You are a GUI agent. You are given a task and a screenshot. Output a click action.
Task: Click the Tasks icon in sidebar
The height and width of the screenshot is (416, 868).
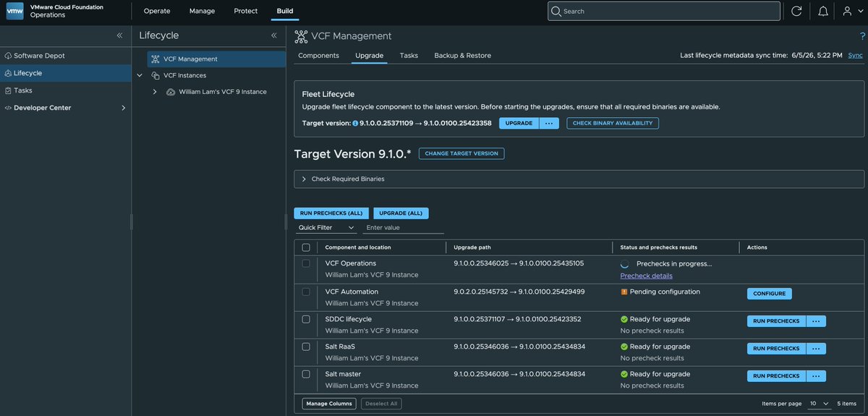click(8, 90)
